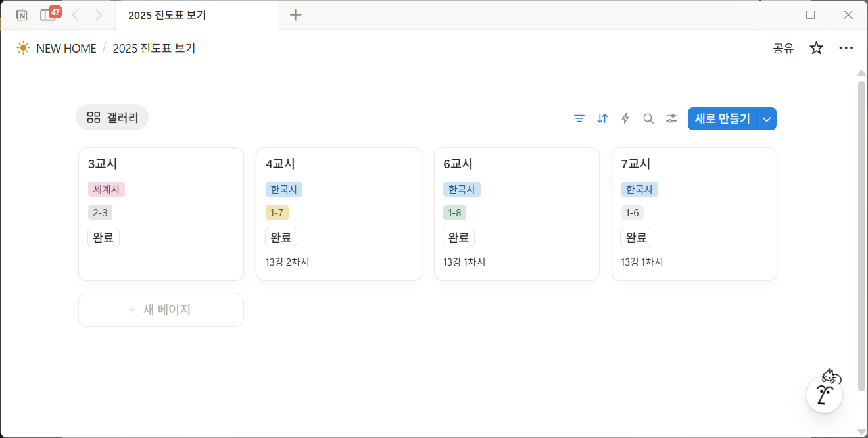Click the 완료 status on 6교시 card
The width and height of the screenshot is (868, 438).
pyautogui.click(x=459, y=237)
